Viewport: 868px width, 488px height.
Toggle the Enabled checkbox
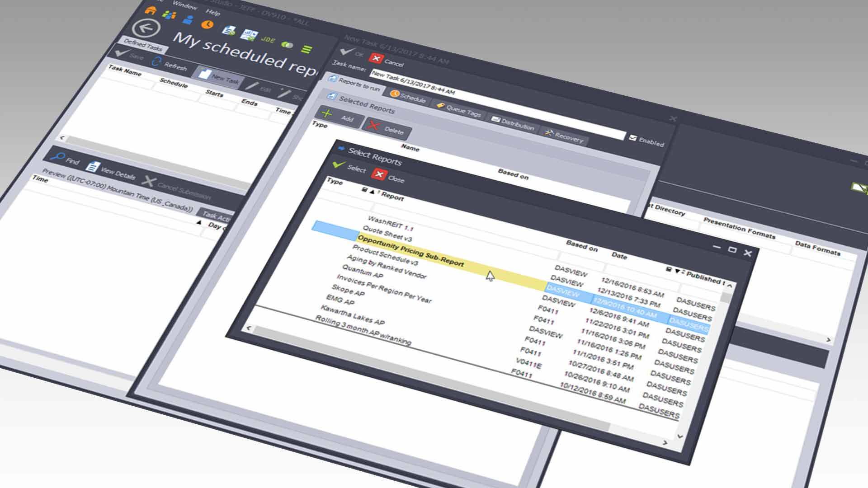click(633, 138)
